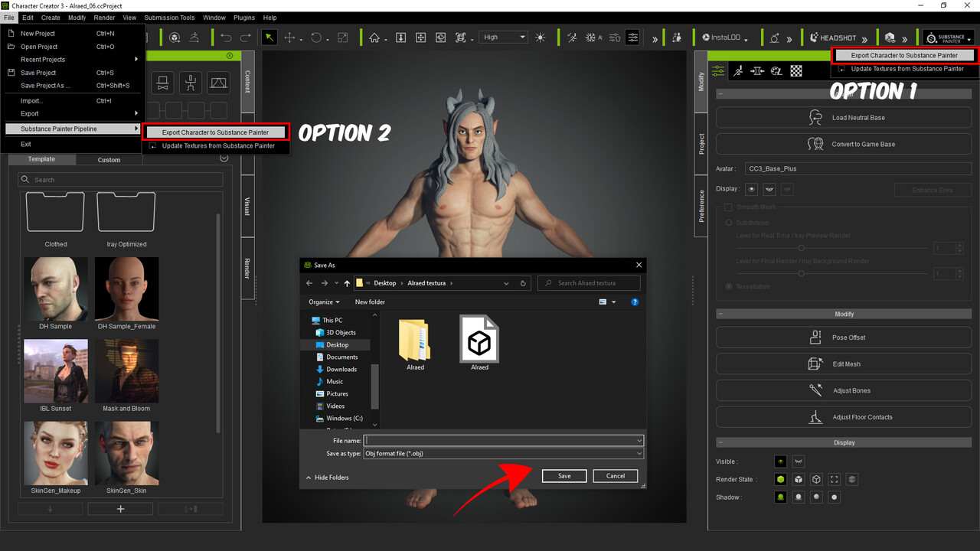980x551 pixels.
Task: Expand address bar path dropdown
Action: (x=506, y=283)
